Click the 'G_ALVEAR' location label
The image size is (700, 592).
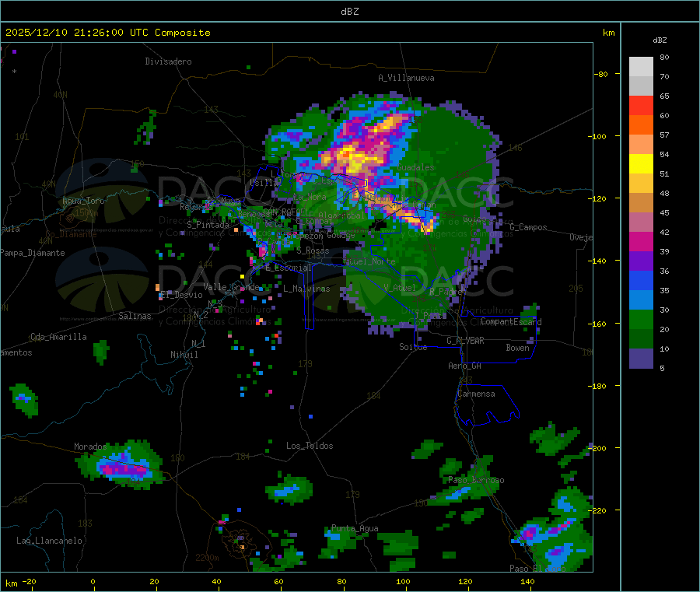[465, 341]
